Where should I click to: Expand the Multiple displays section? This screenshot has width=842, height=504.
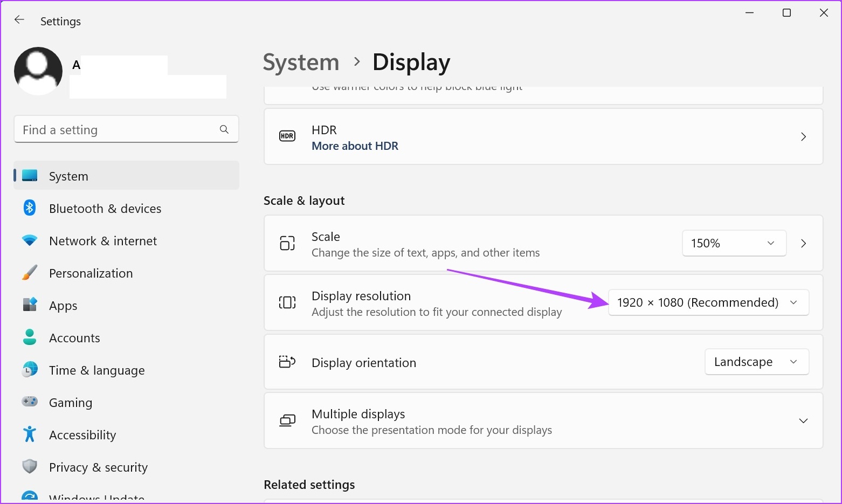coord(803,420)
